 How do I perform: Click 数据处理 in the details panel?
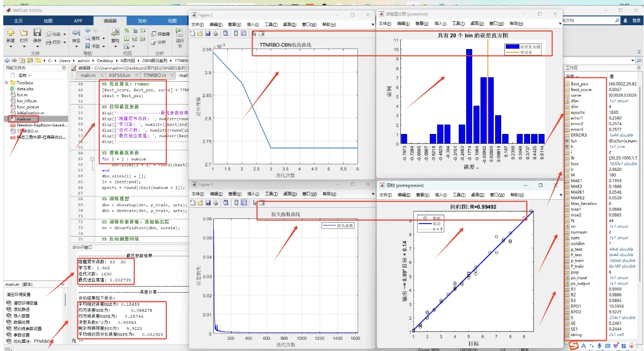pyautogui.click(x=22, y=322)
